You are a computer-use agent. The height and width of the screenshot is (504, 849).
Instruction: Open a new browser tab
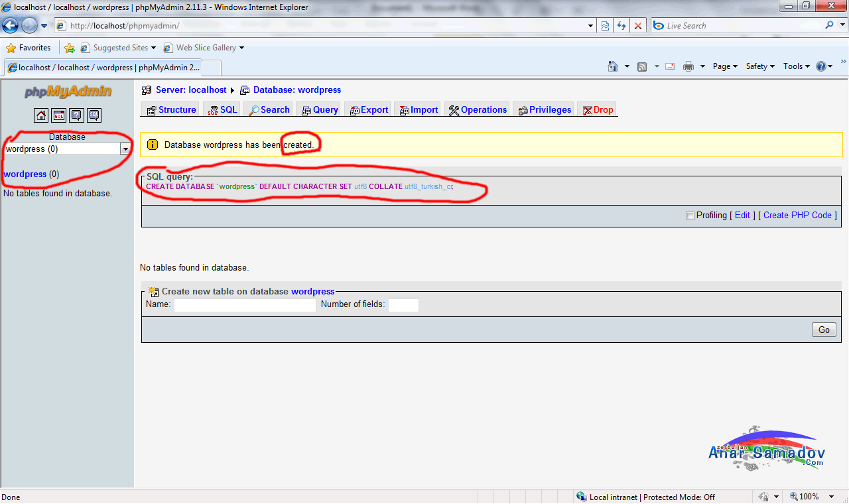[x=212, y=68]
